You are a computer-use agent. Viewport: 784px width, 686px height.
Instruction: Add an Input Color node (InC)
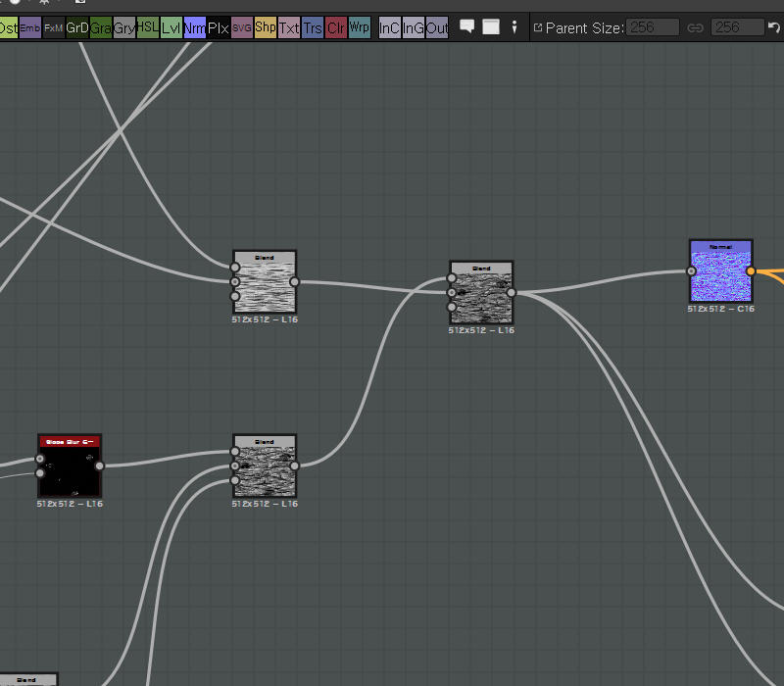pyautogui.click(x=389, y=27)
